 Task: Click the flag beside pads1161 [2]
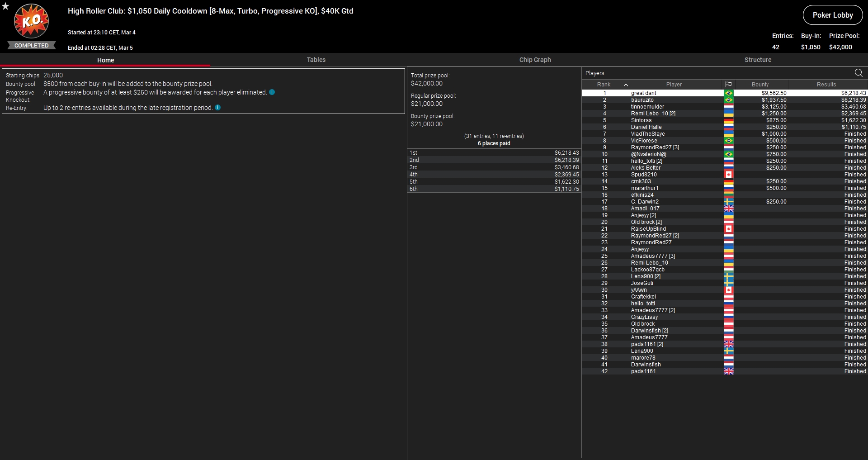pos(728,344)
